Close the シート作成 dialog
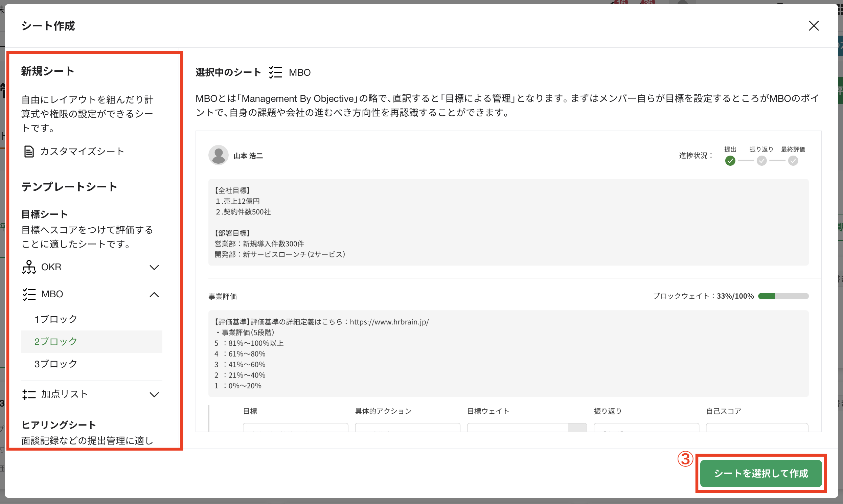The height and width of the screenshot is (504, 843). coord(814,26)
